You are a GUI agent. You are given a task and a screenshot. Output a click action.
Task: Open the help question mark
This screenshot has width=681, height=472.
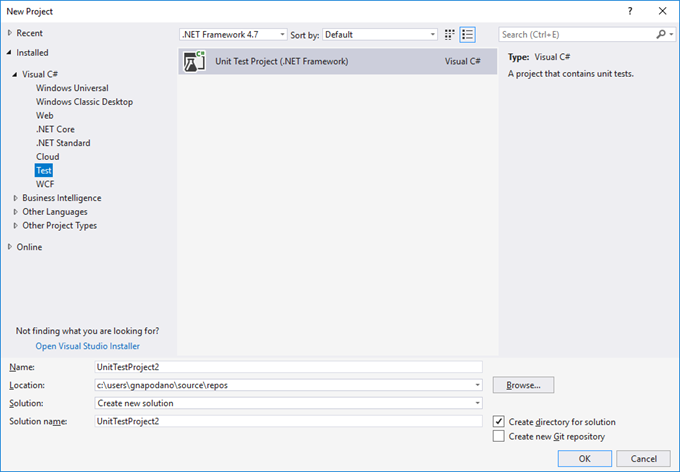630,11
